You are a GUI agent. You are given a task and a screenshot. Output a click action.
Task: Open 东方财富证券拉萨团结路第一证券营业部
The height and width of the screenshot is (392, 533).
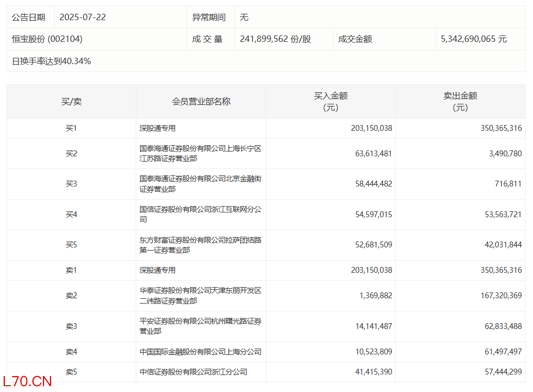tap(200, 245)
